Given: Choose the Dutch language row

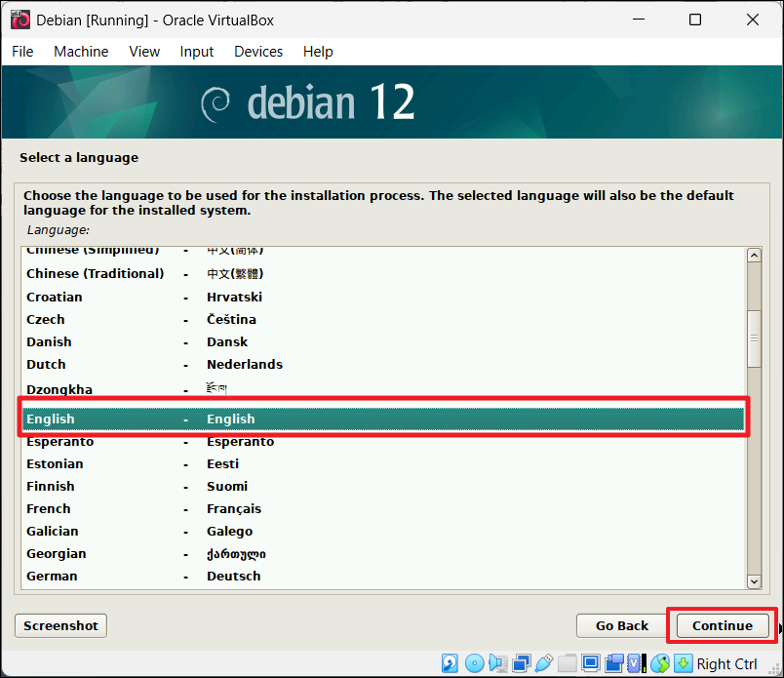Looking at the screenshot, I should pyautogui.click(x=47, y=364).
